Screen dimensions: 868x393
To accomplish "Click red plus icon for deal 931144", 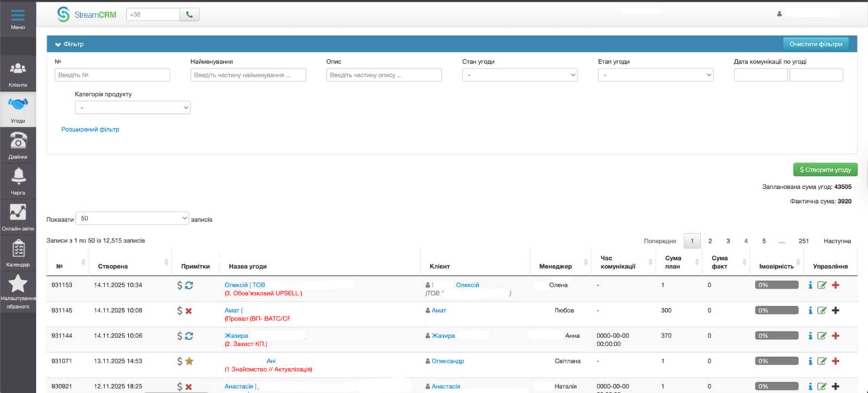I will [x=835, y=335].
